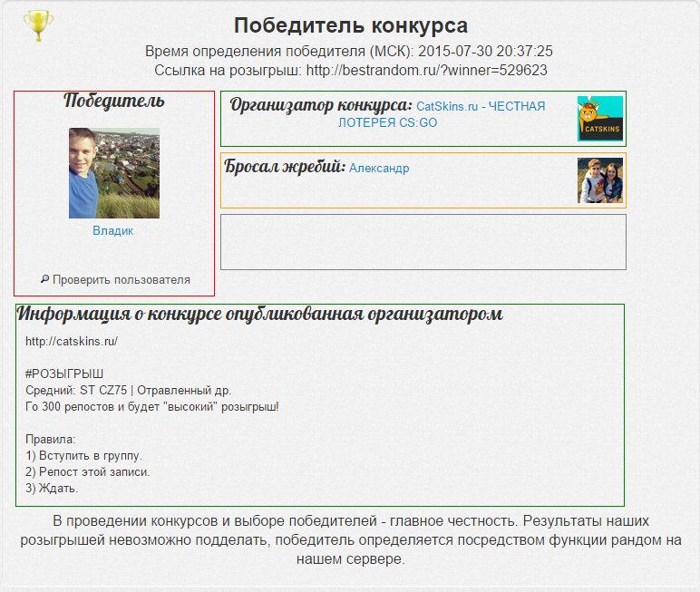
Task: Click the Победитель panel heading
Action: (114, 101)
